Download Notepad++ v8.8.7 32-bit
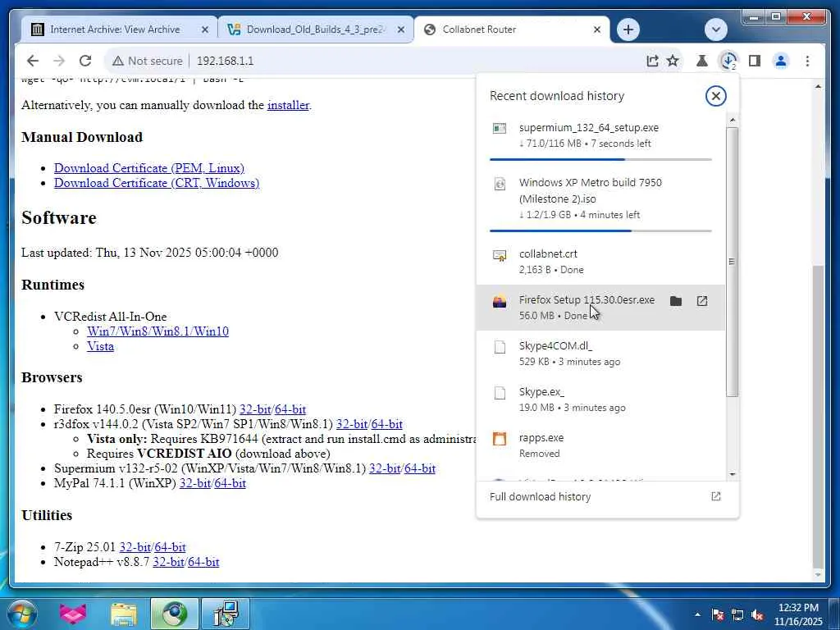This screenshot has height=630, width=840. [168, 561]
